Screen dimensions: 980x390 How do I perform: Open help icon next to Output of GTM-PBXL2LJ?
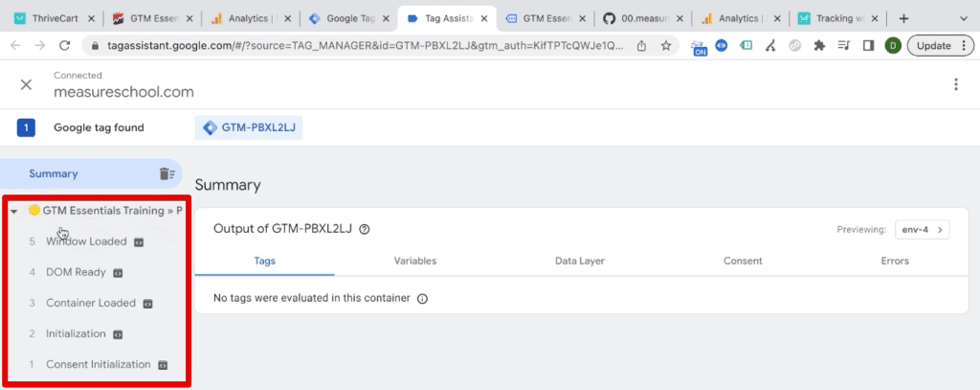pos(365,229)
